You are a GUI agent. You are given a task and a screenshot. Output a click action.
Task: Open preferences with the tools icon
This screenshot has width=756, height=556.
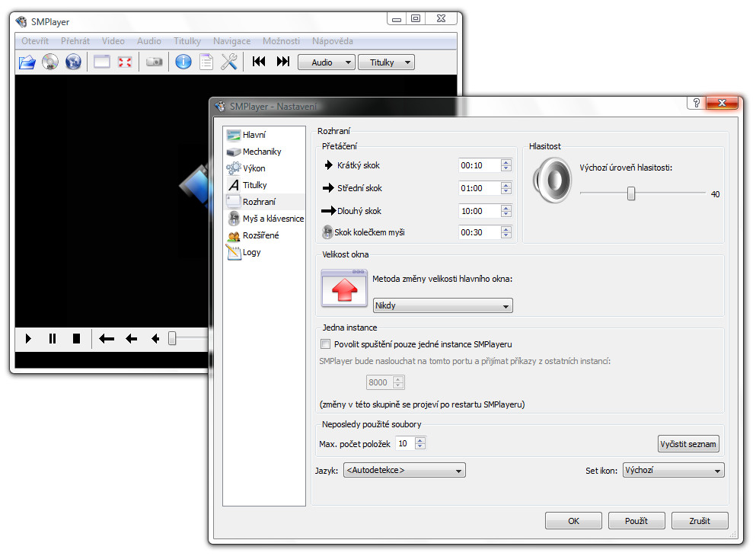pos(229,62)
